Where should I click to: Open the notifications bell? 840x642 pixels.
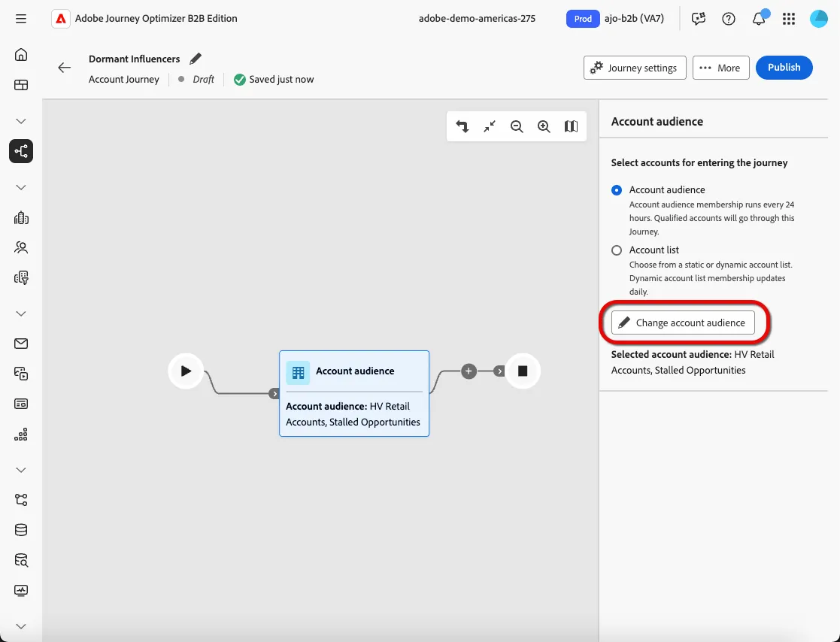[759, 19]
